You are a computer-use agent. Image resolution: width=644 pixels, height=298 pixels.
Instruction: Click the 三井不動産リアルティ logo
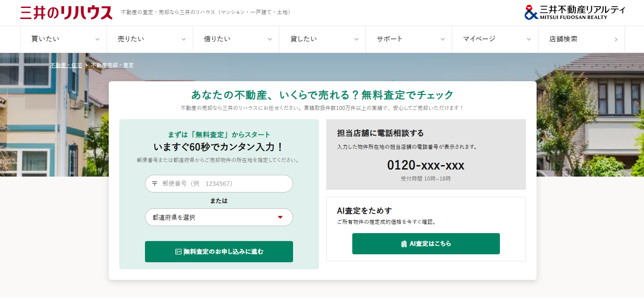pyautogui.click(x=575, y=12)
